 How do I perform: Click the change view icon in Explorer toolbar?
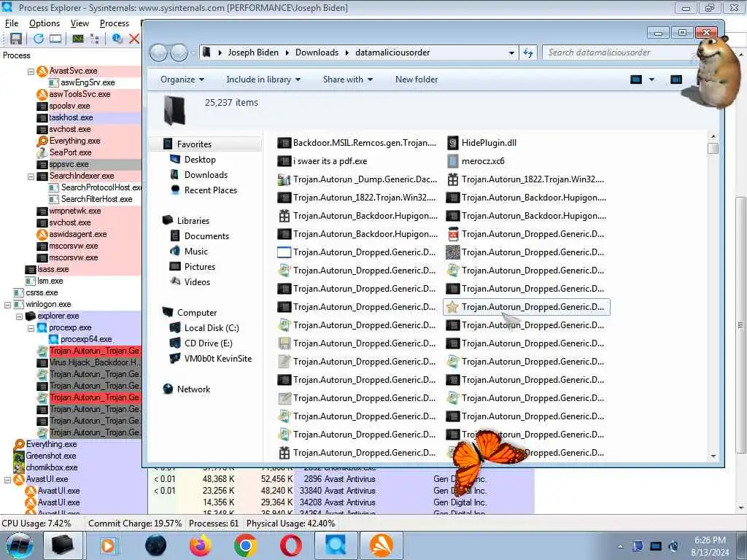click(x=636, y=79)
